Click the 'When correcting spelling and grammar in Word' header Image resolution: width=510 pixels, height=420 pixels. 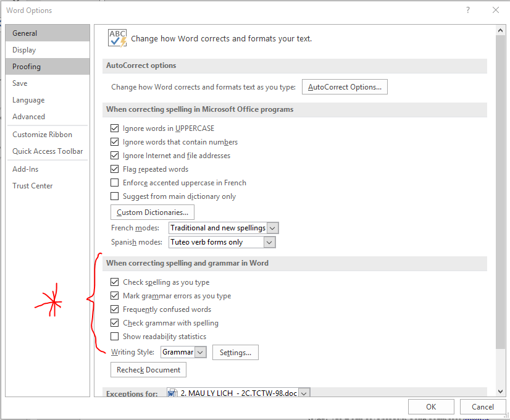[295, 263]
